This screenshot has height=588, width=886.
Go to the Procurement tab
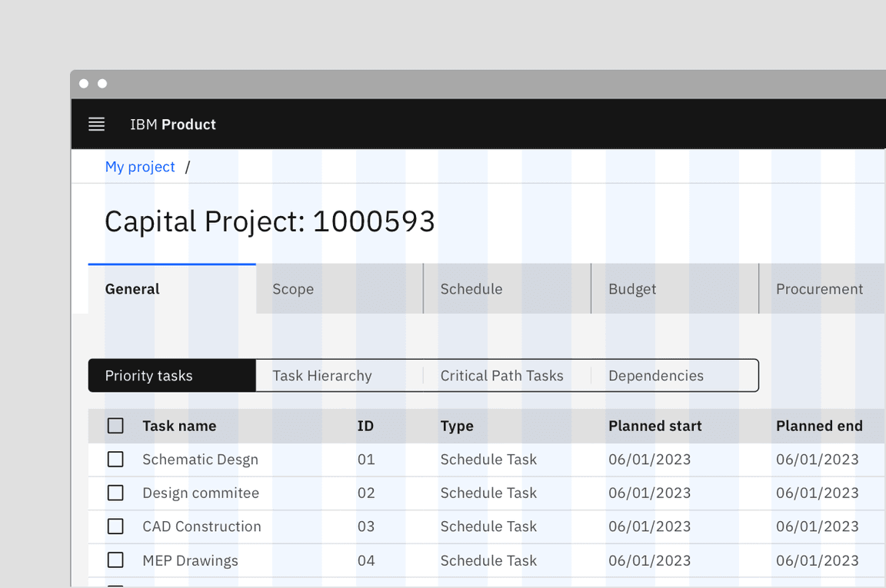819,289
